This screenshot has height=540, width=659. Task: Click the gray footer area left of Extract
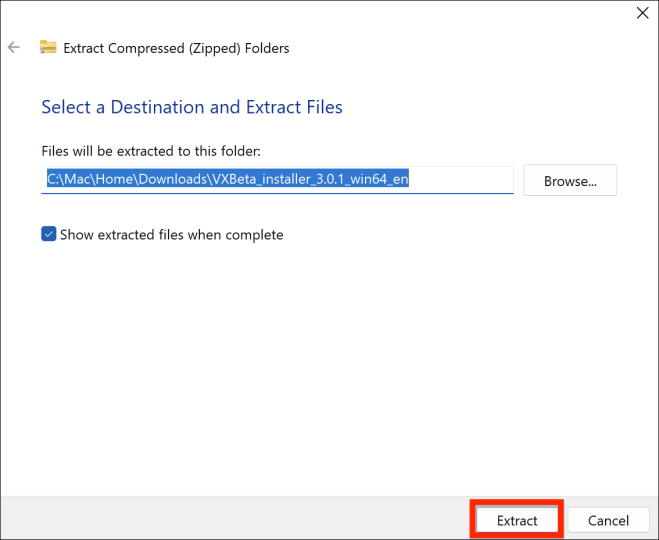pyautogui.click(x=230, y=518)
